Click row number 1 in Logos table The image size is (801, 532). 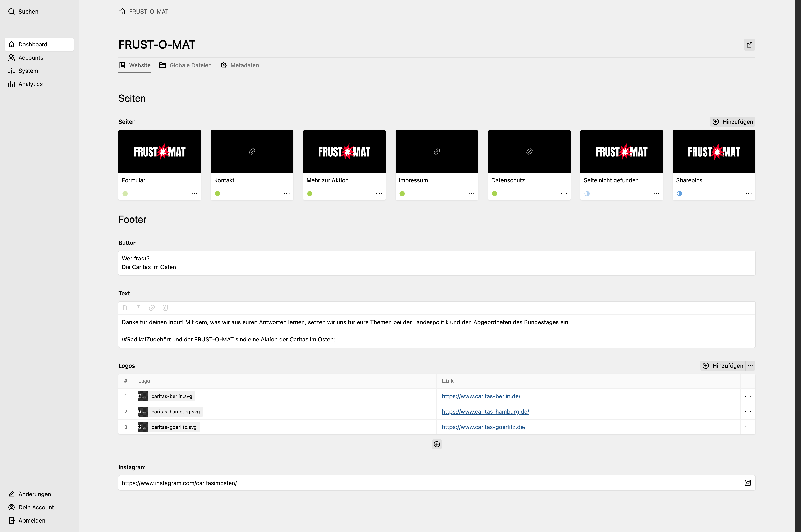pyautogui.click(x=125, y=396)
